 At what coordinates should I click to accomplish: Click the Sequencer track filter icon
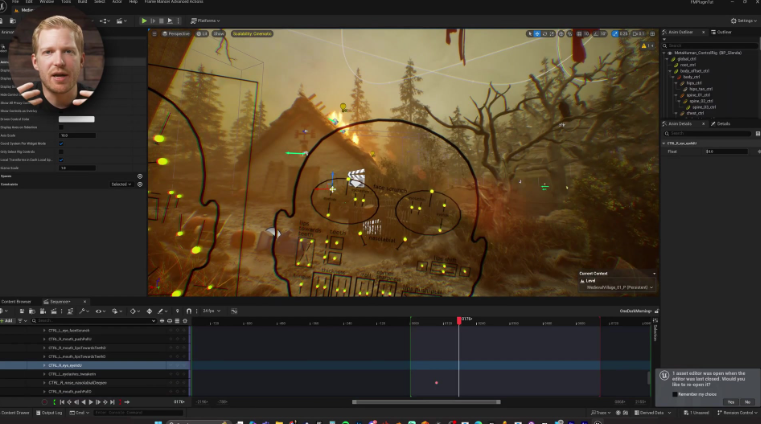(x=21, y=321)
